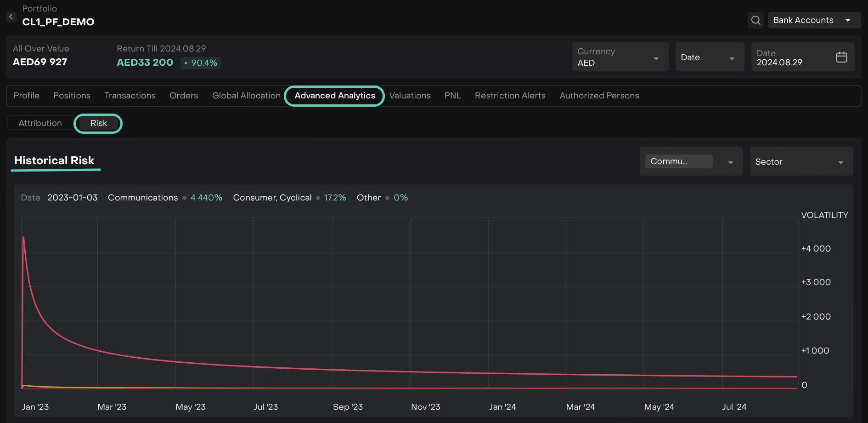Click the back arrow beside Portfolio
This screenshot has width=868, height=423.
[11, 17]
